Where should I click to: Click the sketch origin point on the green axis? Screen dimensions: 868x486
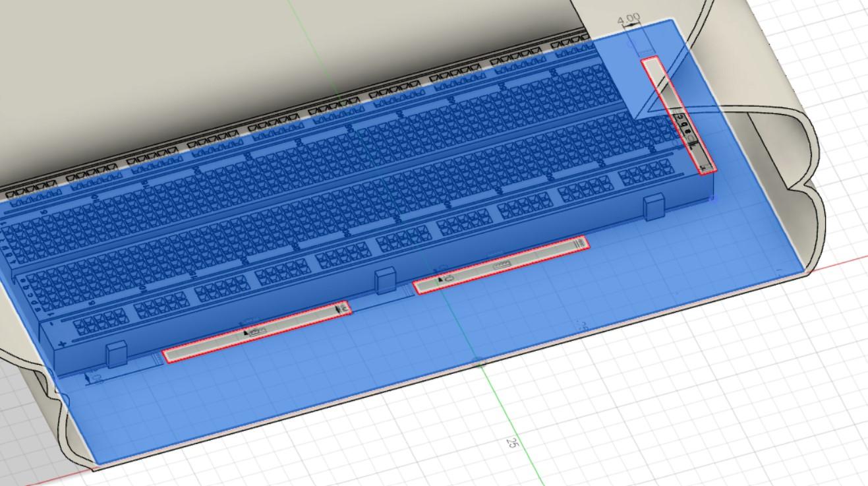pos(480,361)
